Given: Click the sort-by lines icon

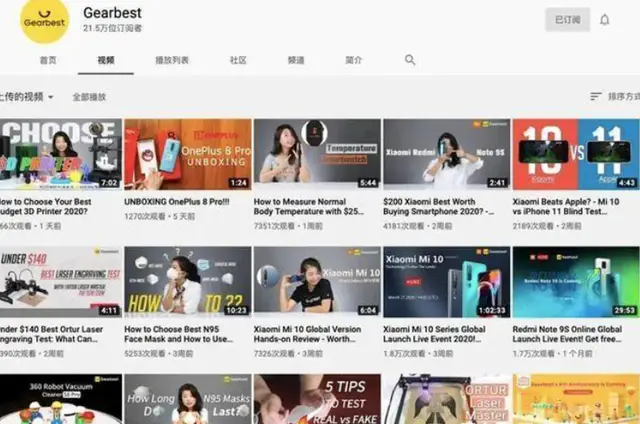Looking at the screenshot, I should pos(596,96).
